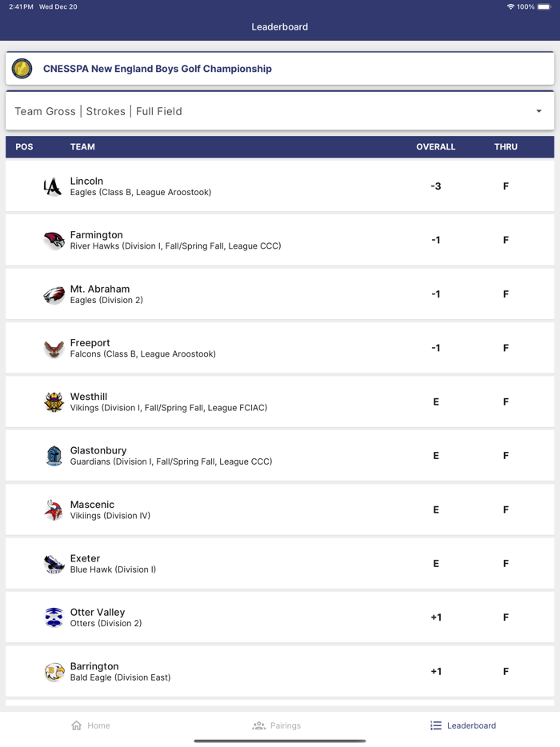Tap the Otter Valley Otters logo

pos(54,617)
